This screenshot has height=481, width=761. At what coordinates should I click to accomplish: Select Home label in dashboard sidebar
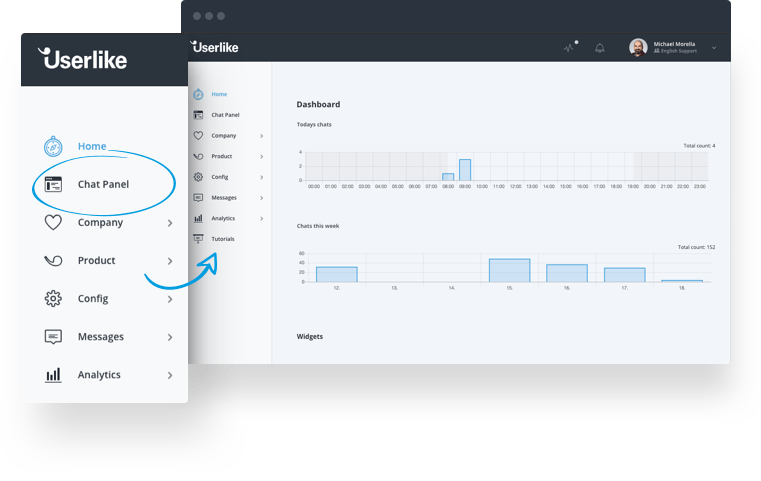pos(219,94)
